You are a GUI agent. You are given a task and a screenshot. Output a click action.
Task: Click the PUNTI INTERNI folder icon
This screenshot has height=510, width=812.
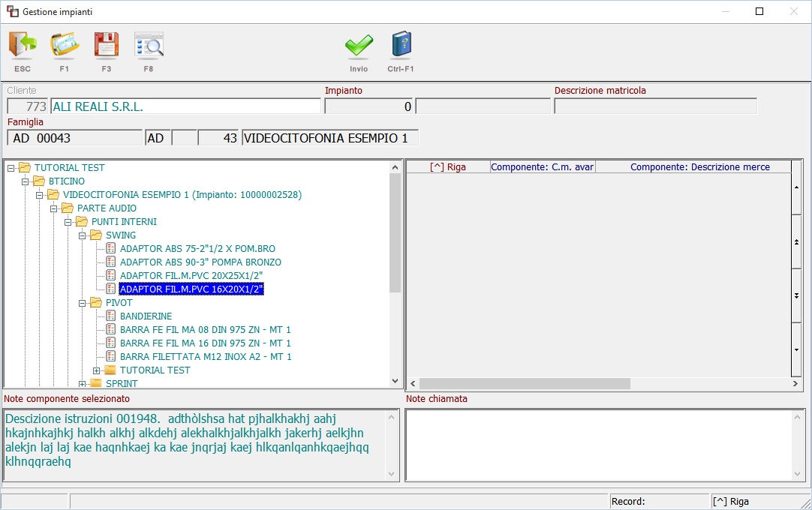(x=82, y=221)
